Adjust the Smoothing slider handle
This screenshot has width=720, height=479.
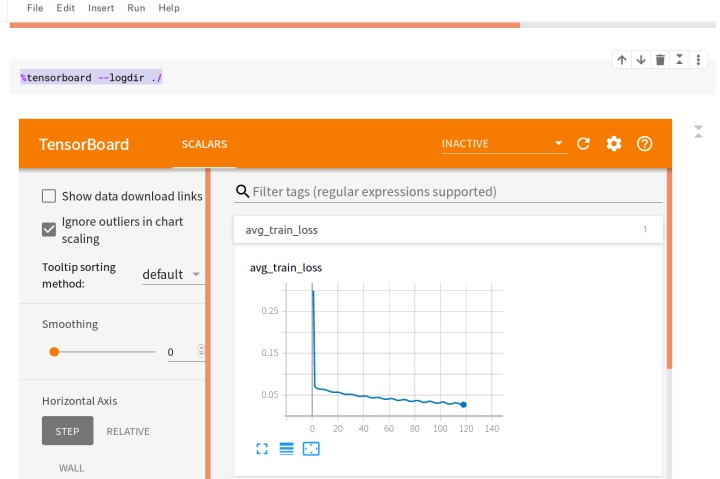tap(54, 352)
